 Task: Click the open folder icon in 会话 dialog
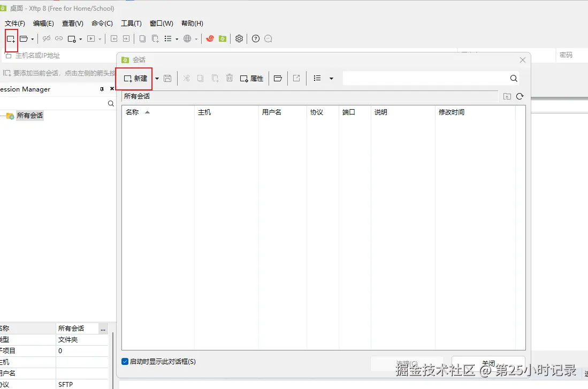(x=278, y=79)
